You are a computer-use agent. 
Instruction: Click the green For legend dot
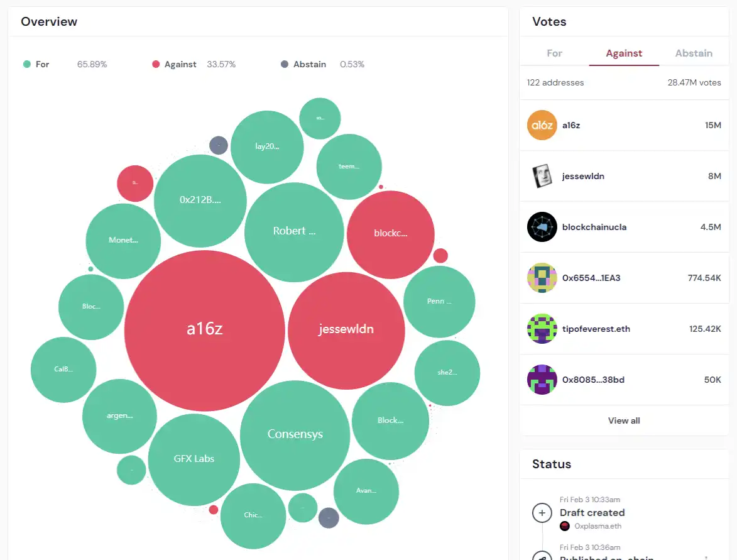point(27,64)
